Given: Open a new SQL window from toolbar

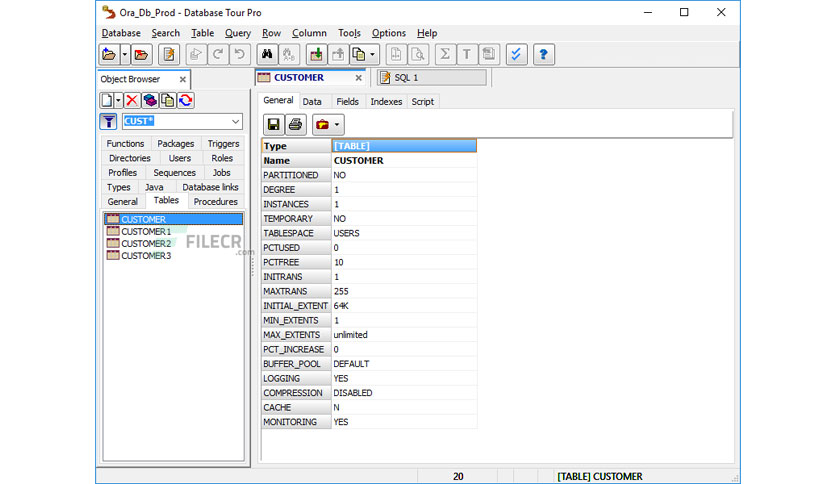Looking at the screenshot, I should (x=169, y=54).
